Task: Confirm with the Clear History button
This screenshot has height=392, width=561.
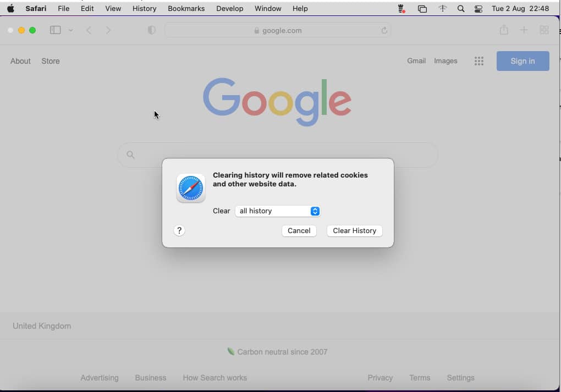Action: (x=355, y=231)
